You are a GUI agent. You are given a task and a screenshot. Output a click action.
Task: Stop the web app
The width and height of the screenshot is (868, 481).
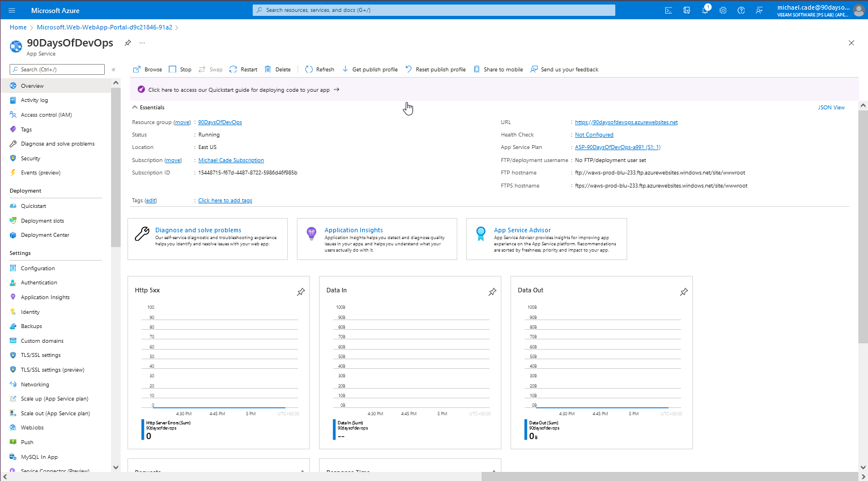[x=180, y=70]
